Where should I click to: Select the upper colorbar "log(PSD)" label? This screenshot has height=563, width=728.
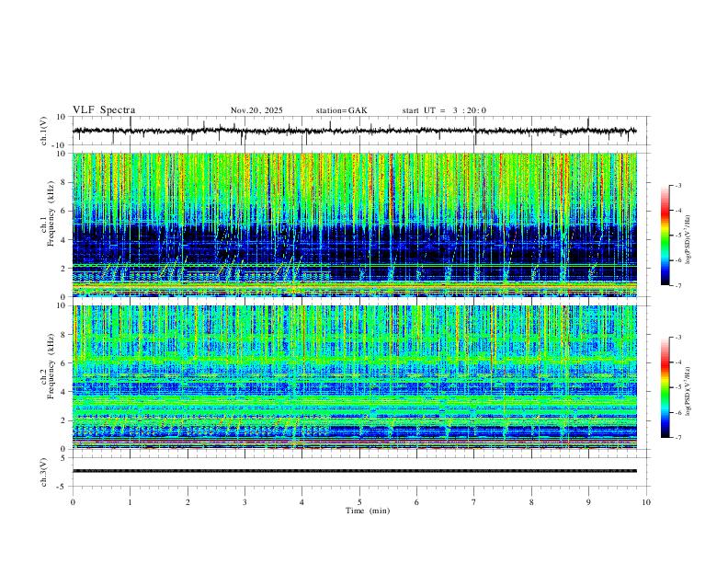pyautogui.click(x=688, y=240)
